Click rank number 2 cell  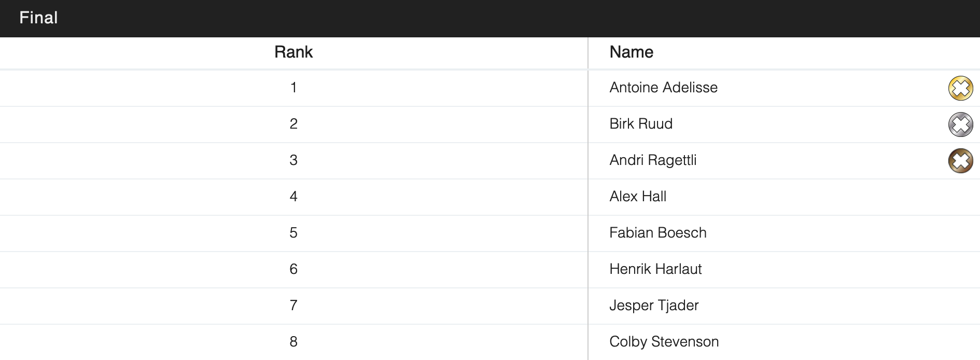pyautogui.click(x=293, y=124)
